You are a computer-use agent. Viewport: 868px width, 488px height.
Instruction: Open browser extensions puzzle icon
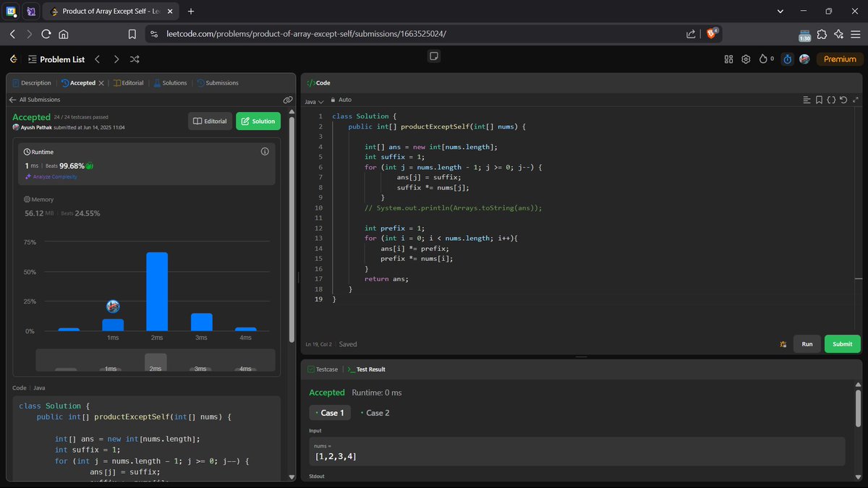(x=822, y=34)
